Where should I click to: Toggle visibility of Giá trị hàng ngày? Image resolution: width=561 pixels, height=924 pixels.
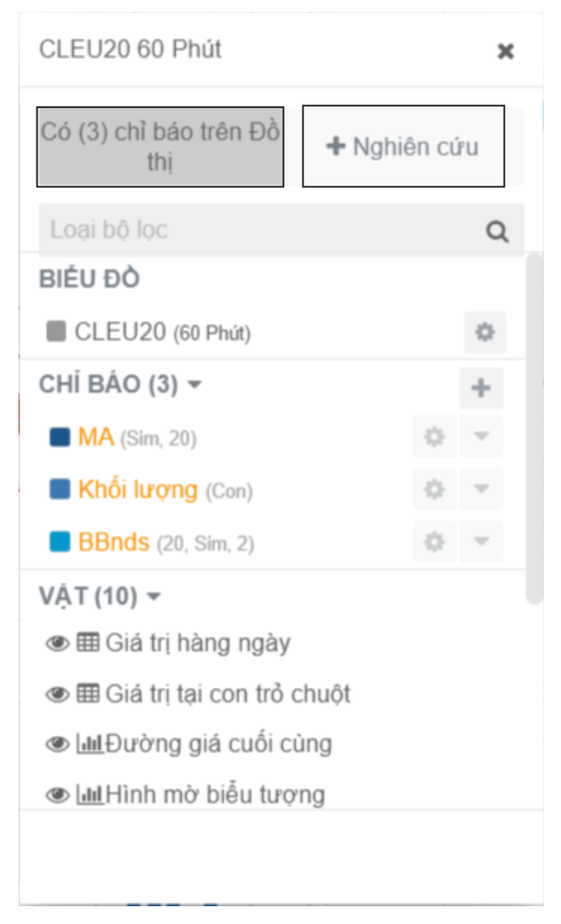click(x=57, y=643)
